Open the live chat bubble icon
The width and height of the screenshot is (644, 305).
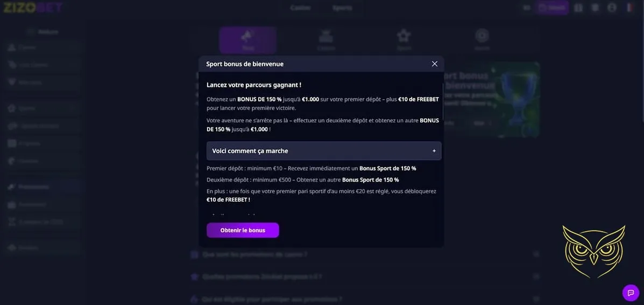[x=631, y=293]
